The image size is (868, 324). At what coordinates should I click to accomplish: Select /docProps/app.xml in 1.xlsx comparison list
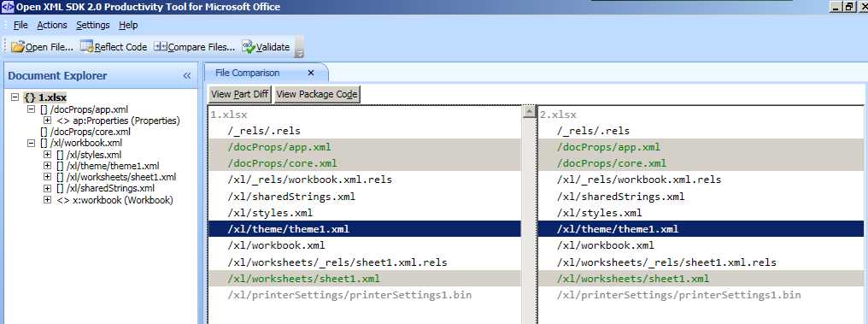click(365, 147)
